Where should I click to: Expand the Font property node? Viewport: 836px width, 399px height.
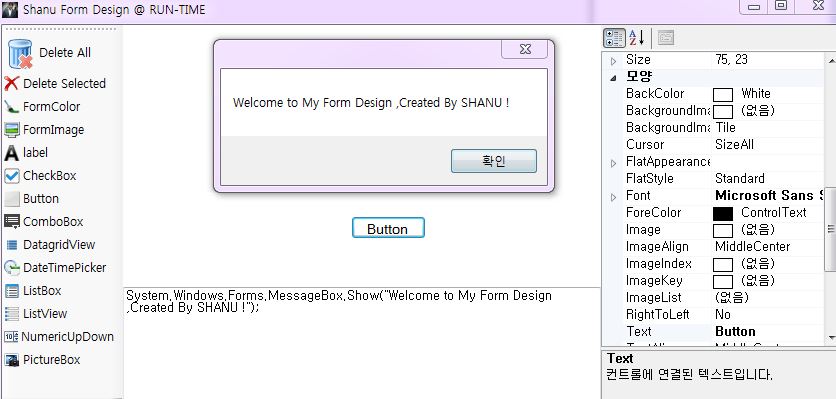click(x=613, y=196)
